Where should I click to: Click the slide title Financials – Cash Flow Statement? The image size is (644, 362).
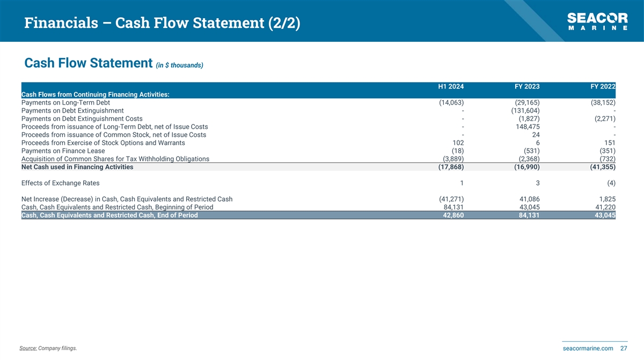point(162,23)
